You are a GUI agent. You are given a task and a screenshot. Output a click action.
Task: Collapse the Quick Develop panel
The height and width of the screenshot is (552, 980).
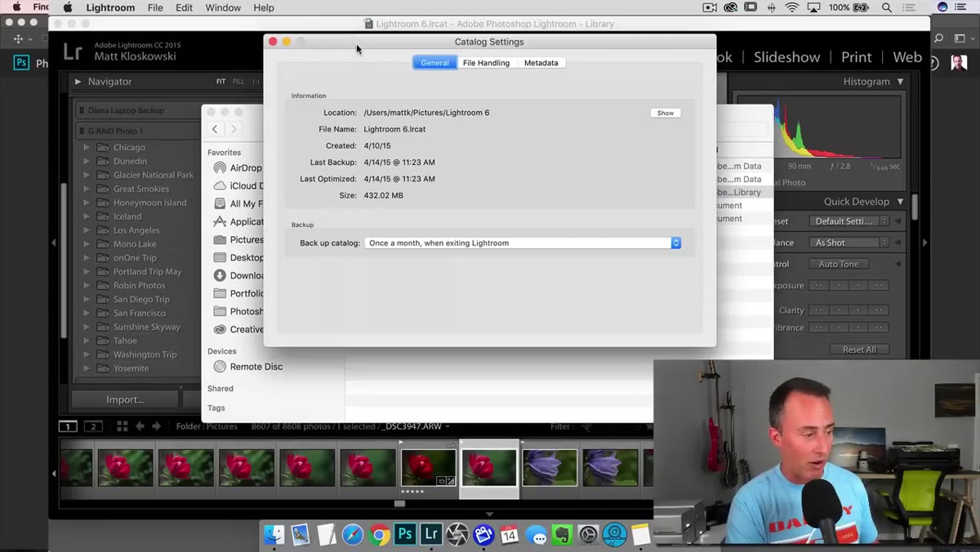pos(900,202)
